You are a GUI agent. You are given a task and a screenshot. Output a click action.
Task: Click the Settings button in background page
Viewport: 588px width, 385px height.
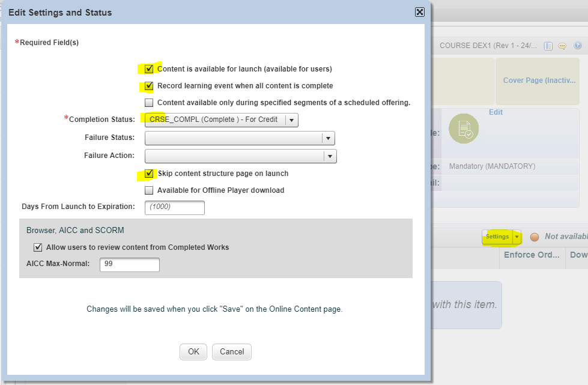pos(497,237)
